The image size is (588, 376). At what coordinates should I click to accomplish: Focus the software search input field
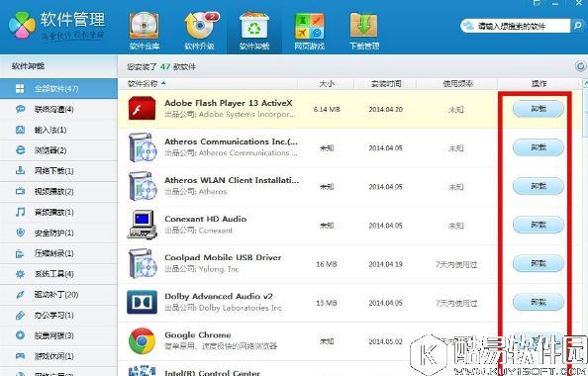516,26
